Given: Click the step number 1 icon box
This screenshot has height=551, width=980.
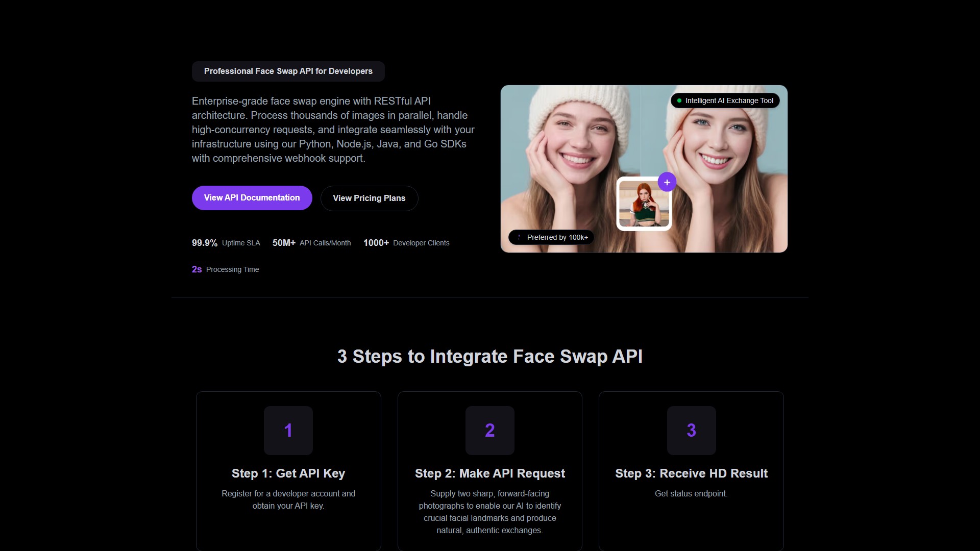Looking at the screenshot, I should pos(288,430).
